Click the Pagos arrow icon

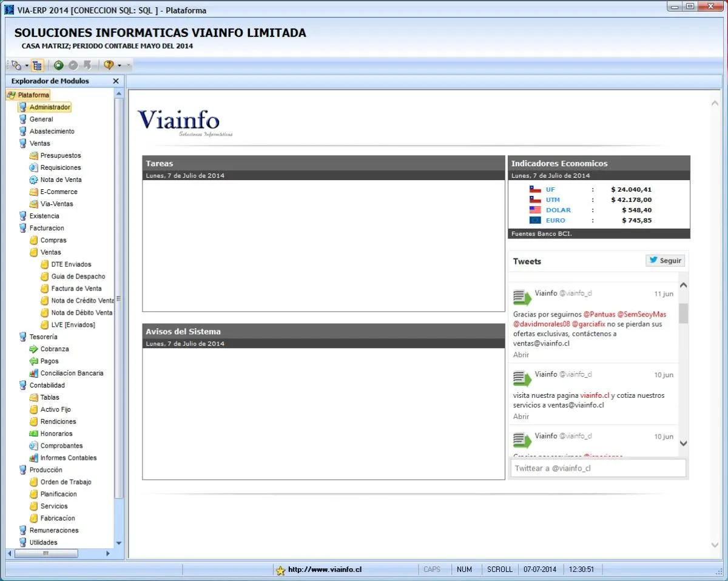pos(34,361)
